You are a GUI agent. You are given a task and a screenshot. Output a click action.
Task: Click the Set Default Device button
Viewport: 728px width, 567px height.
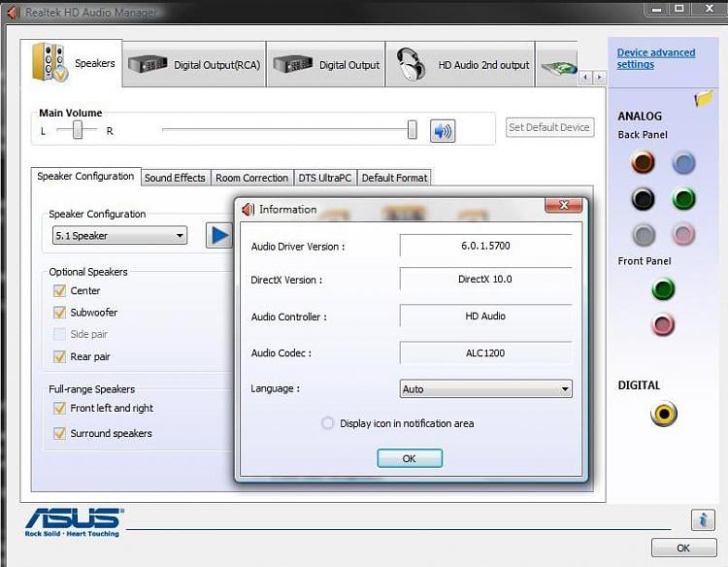549,127
